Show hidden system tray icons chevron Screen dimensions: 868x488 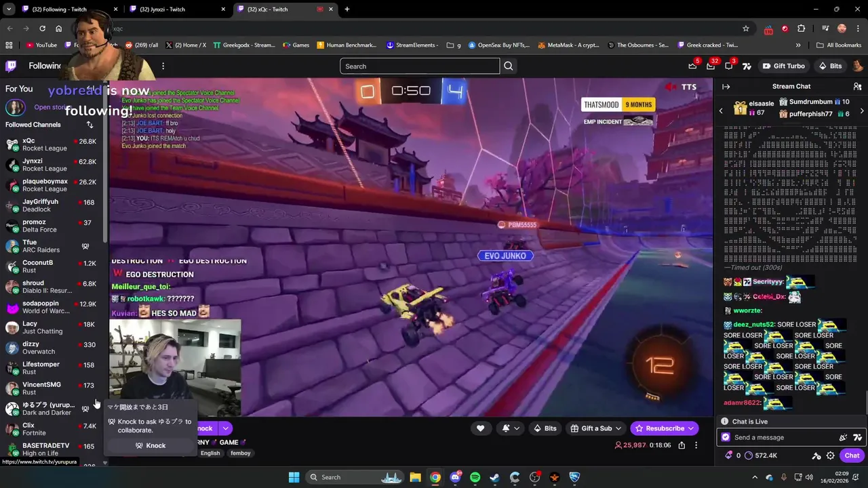click(756, 477)
